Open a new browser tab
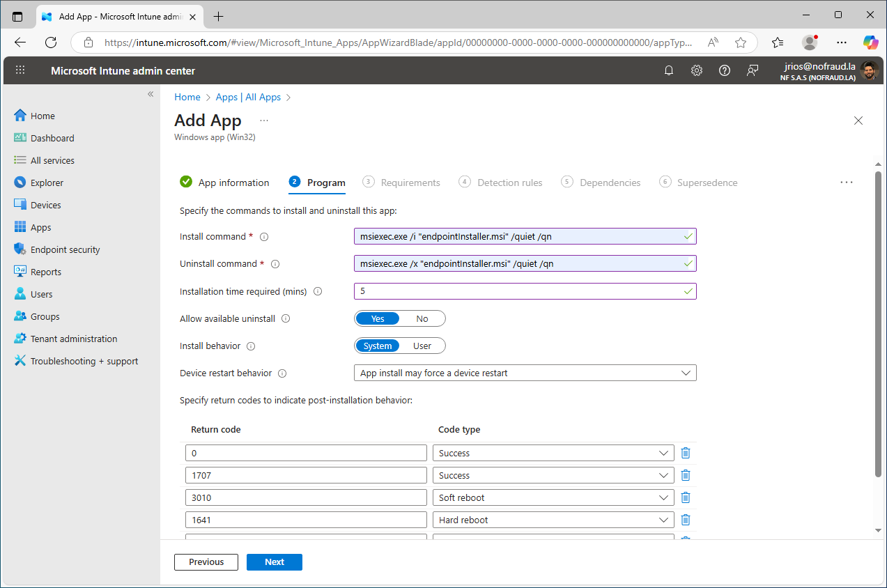887x588 pixels. pyautogui.click(x=218, y=16)
